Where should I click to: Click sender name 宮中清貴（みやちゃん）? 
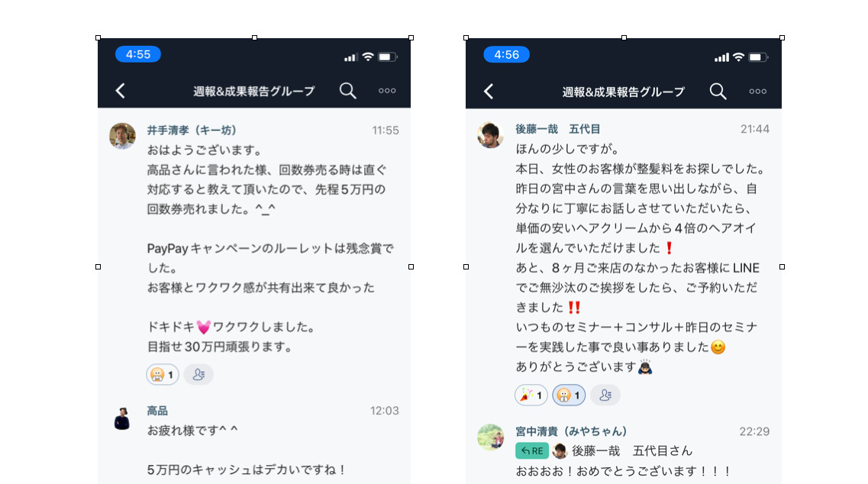[571, 431]
